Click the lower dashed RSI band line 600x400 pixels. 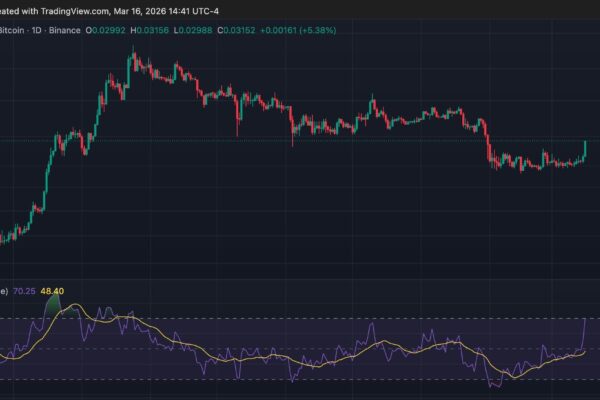300,380
